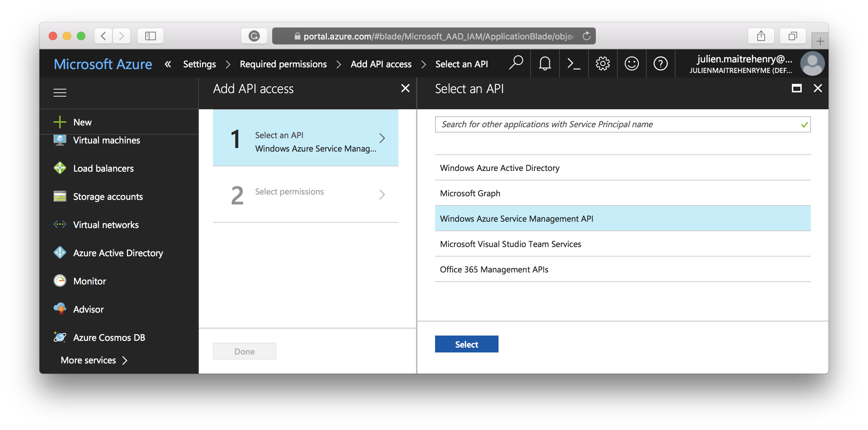Choose Office 365 Management APIs
Viewport: 868px width, 430px height.
pyautogui.click(x=623, y=269)
